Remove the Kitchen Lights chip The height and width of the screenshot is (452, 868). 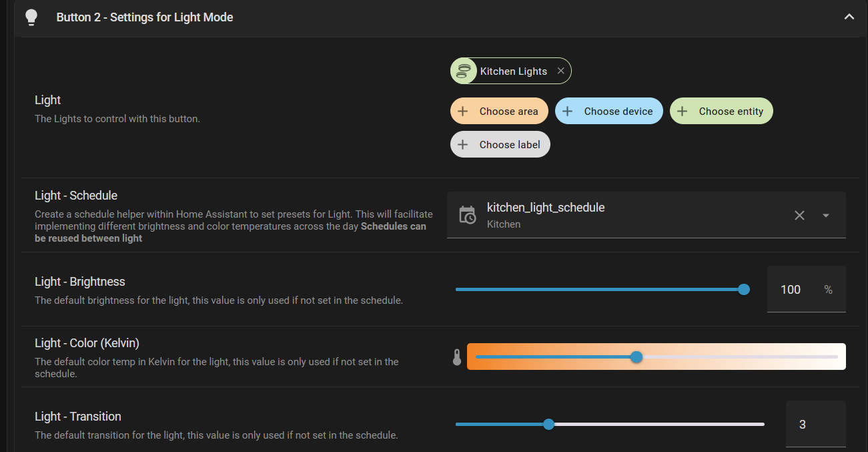(x=560, y=71)
